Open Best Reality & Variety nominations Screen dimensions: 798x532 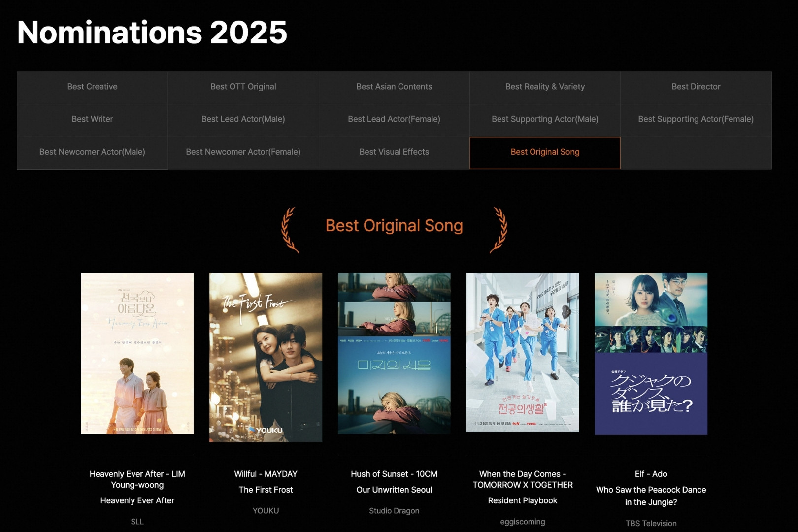coord(545,87)
